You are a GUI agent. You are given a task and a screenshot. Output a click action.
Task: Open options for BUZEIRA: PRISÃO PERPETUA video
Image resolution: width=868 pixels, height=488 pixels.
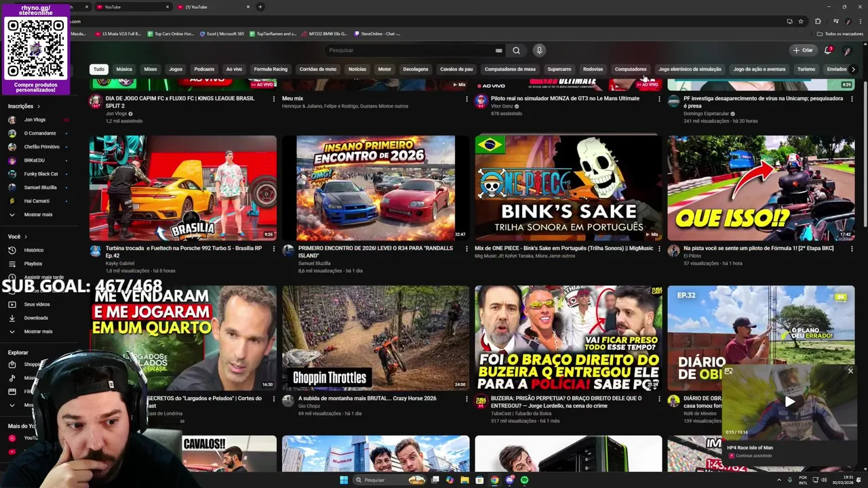click(659, 399)
